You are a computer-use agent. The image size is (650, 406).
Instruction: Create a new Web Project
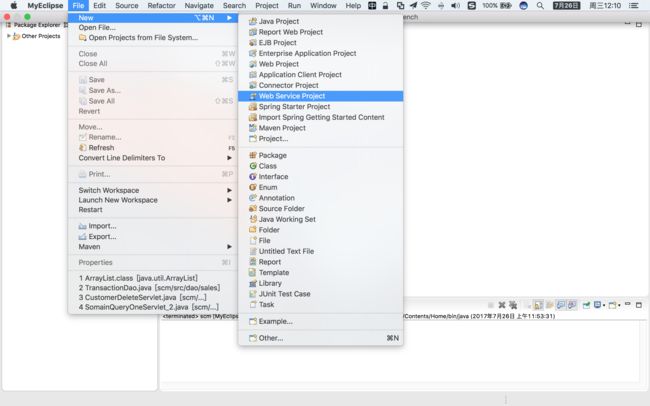320,64
